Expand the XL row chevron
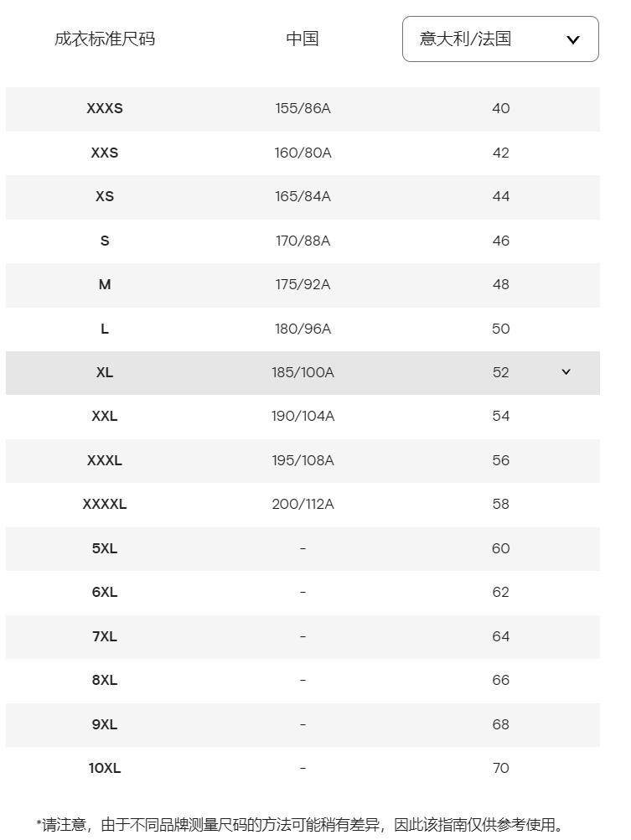Image resolution: width=631 pixels, height=840 pixels. click(566, 372)
